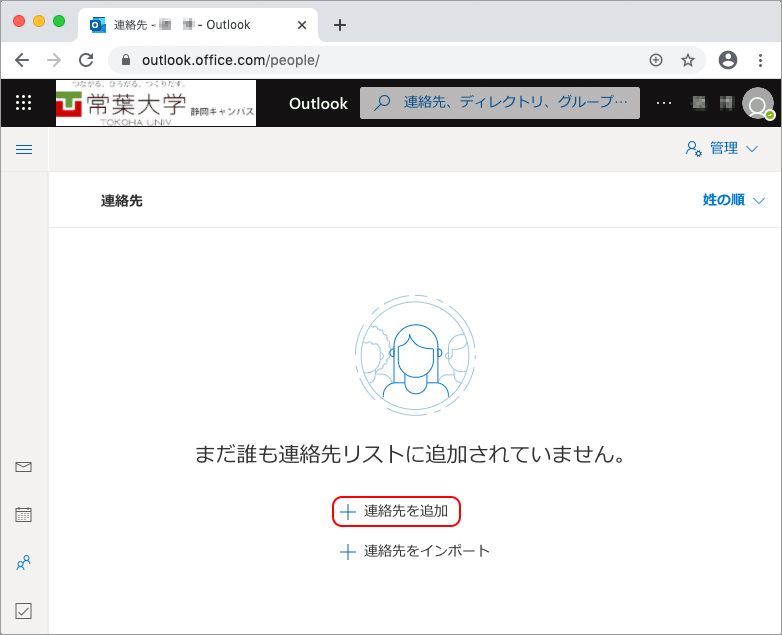Open the 姓の順 sort dropdown
This screenshot has width=782, height=635.
click(731, 200)
